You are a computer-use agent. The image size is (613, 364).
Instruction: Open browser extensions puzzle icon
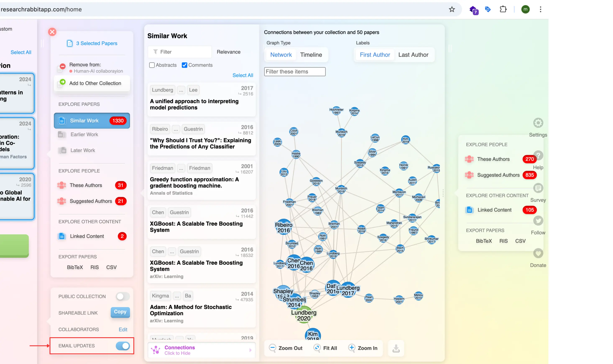(503, 9)
